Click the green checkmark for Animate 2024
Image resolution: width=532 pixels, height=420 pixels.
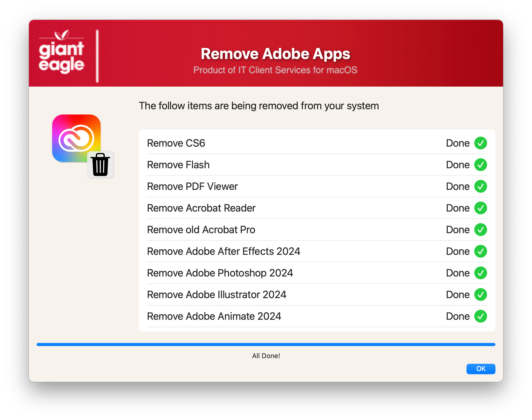(480, 316)
